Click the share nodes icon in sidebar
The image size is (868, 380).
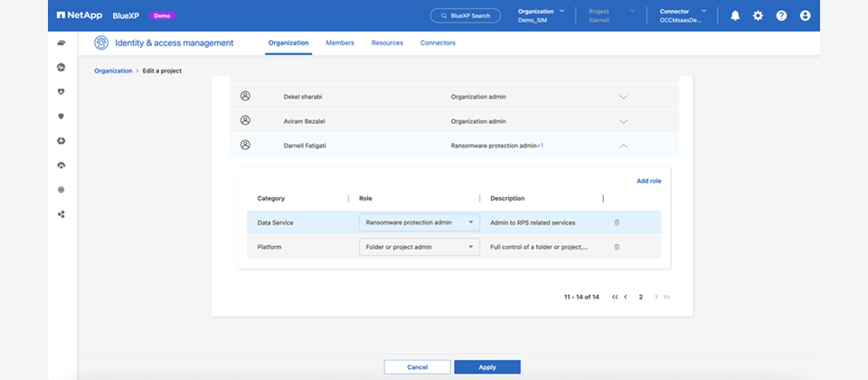[x=61, y=214]
